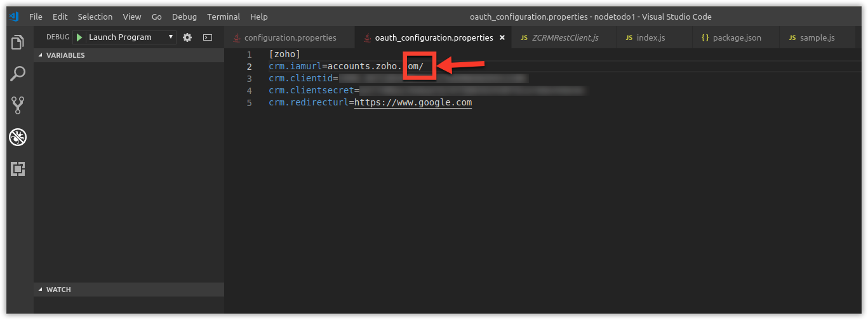This screenshot has width=868, height=320.
Task: Open the View menu
Action: tap(132, 17)
